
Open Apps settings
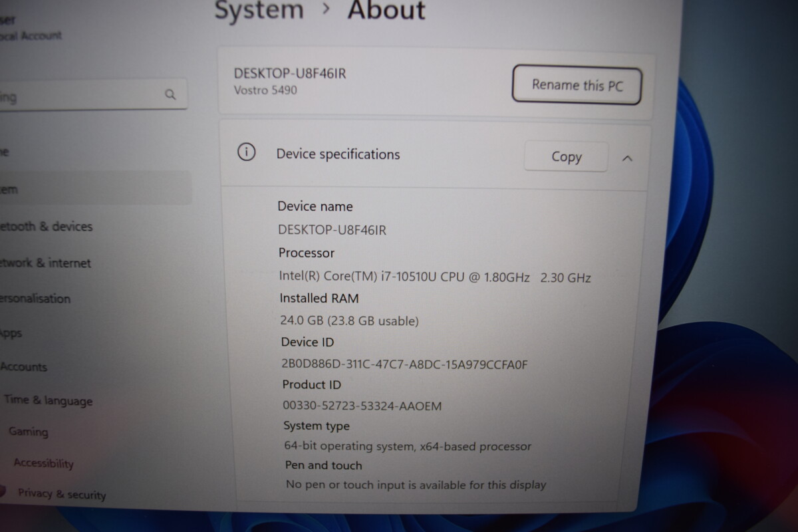click(11, 332)
